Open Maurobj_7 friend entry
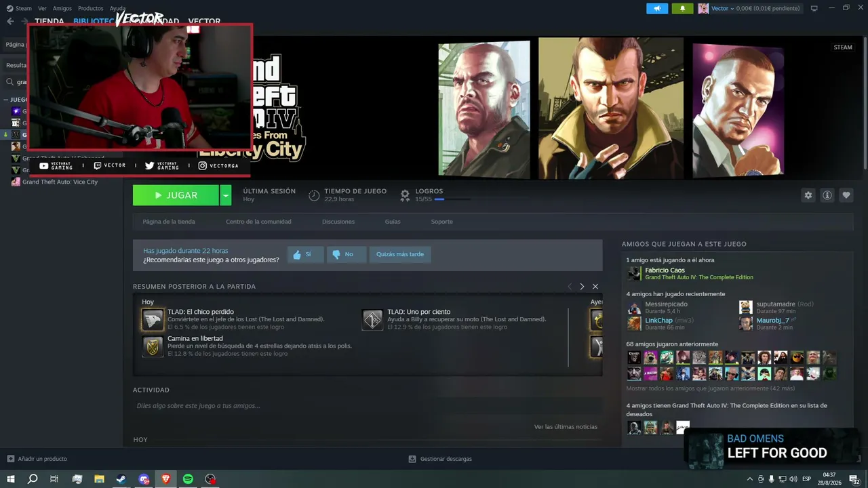The width and height of the screenshot is (868, 488). [x=773, y=321]
